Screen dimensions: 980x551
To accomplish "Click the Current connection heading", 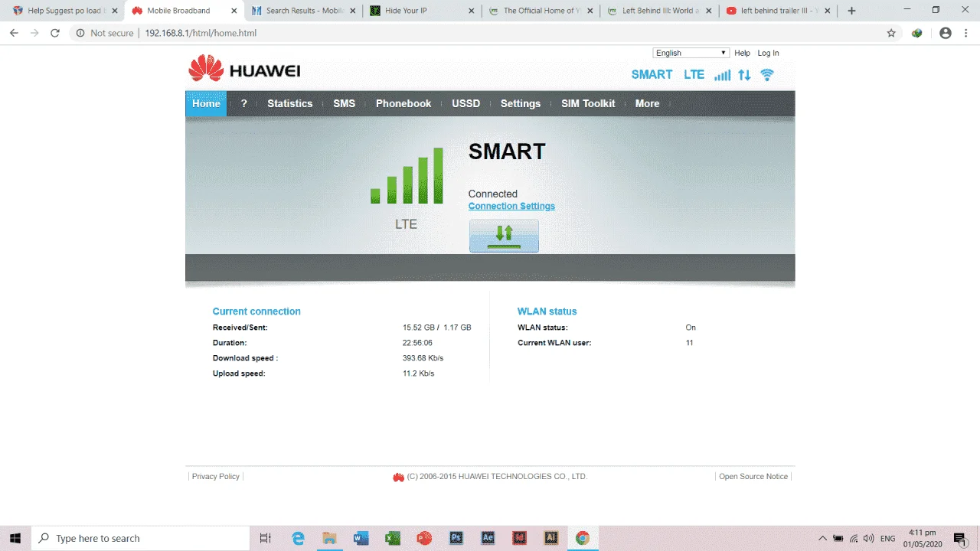I will (256, 311).
